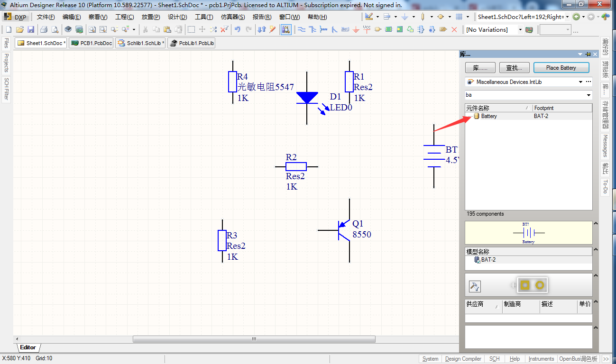
Task: Place a VCC power port from the toolbar
Action: tap(366, 29)
